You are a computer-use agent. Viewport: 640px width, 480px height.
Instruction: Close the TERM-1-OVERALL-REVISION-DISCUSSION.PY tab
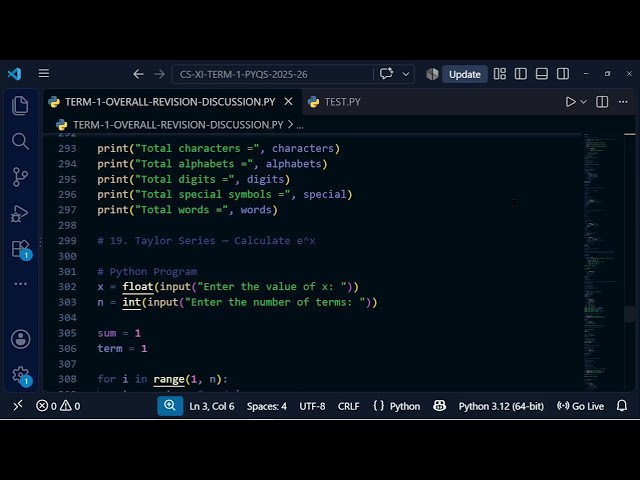coord(288,101)
